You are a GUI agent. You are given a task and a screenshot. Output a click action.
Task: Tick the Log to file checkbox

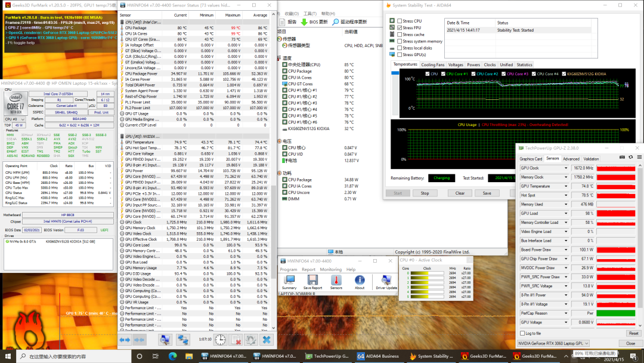[522, 333]
